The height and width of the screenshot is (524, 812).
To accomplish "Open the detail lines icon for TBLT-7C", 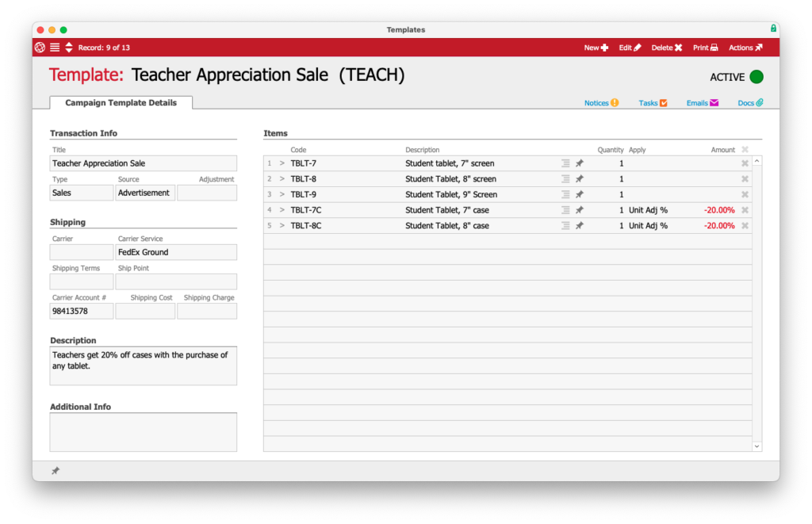I will (565, 210).
